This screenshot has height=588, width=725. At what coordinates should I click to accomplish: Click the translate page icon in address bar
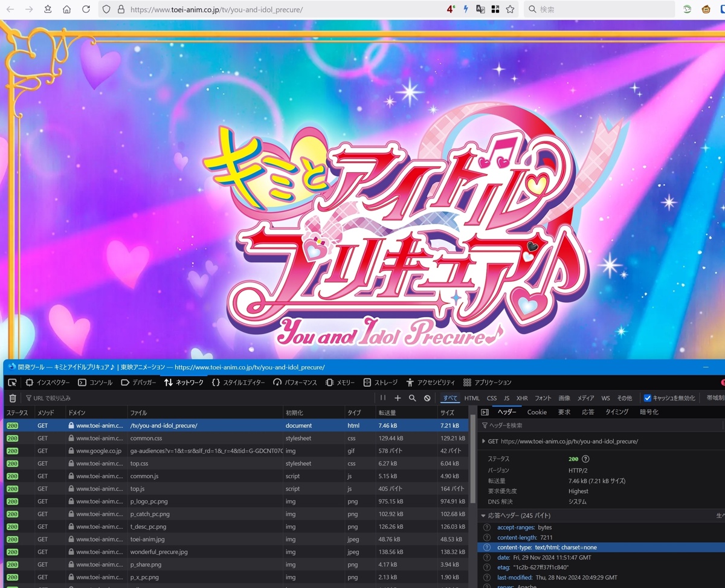click(480, 10)
